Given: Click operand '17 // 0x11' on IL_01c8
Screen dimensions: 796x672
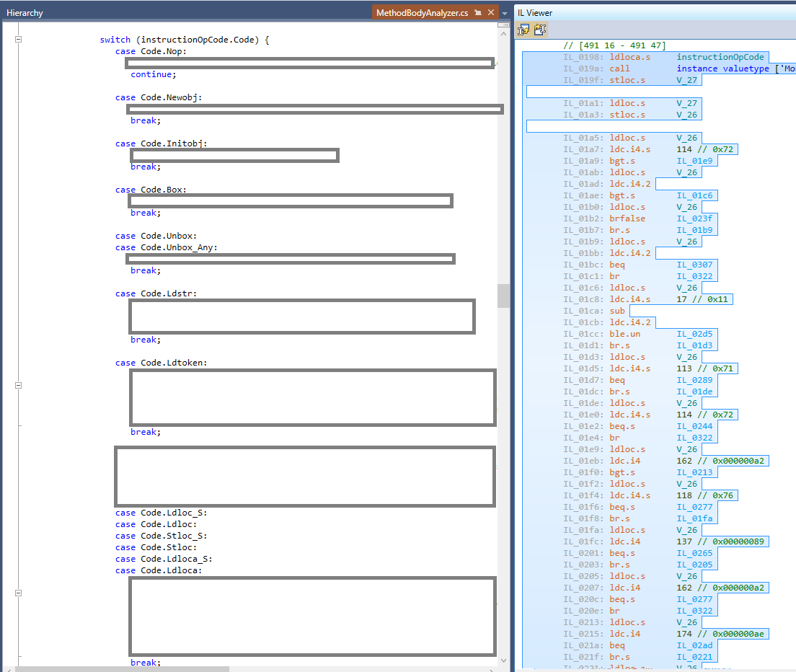Looking at the screenshot, I should (702, 299).
